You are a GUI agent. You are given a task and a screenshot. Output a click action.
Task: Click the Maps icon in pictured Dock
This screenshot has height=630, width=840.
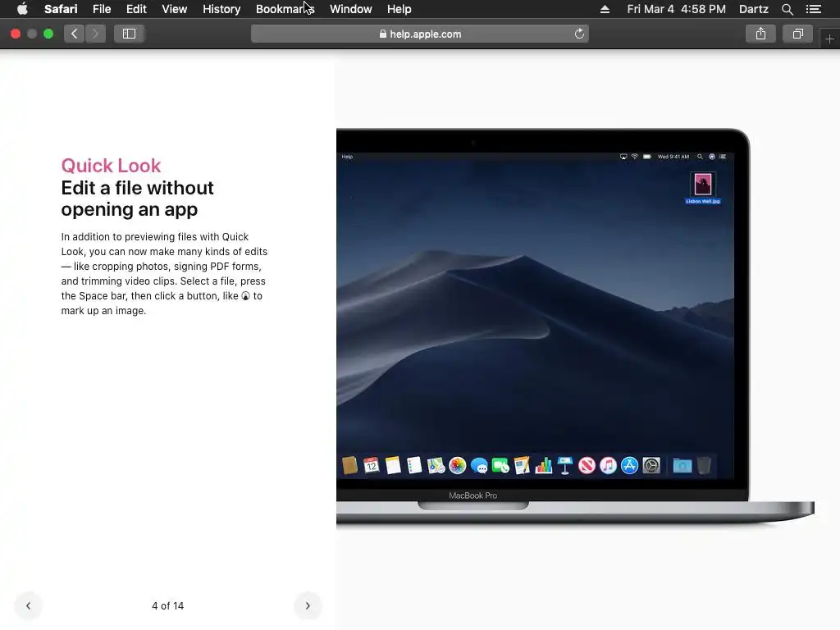coord(436,465)
